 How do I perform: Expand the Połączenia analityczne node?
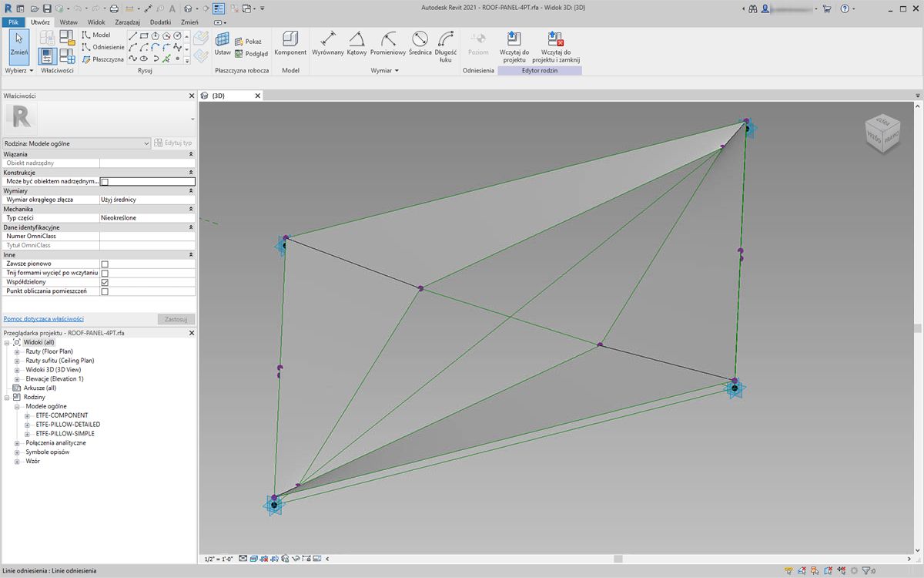point(17,443)
